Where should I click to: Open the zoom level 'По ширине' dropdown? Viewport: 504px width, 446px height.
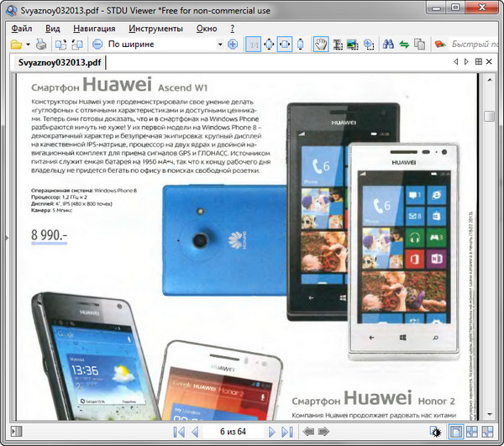220,44
